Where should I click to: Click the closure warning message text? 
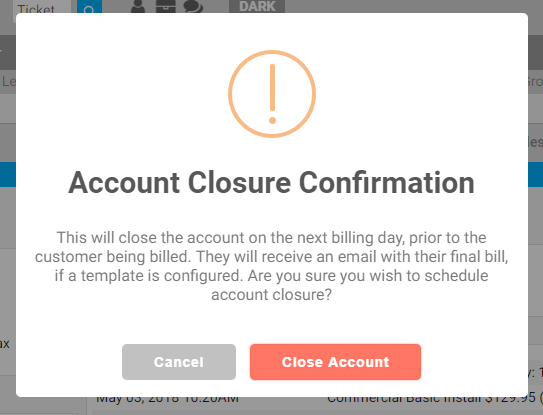point(272,266)
